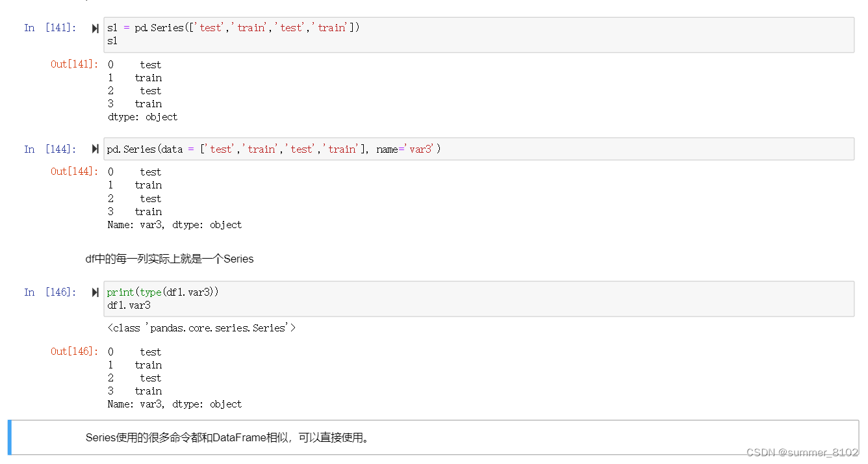The height and width of the screenshot is (464, 868).
Task: Click 'print(type(df1.var3))' code line
Action: [x=163, y=292]
